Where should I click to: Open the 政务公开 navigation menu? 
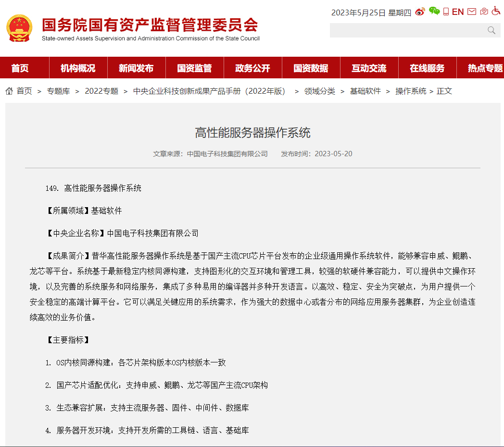252,68
